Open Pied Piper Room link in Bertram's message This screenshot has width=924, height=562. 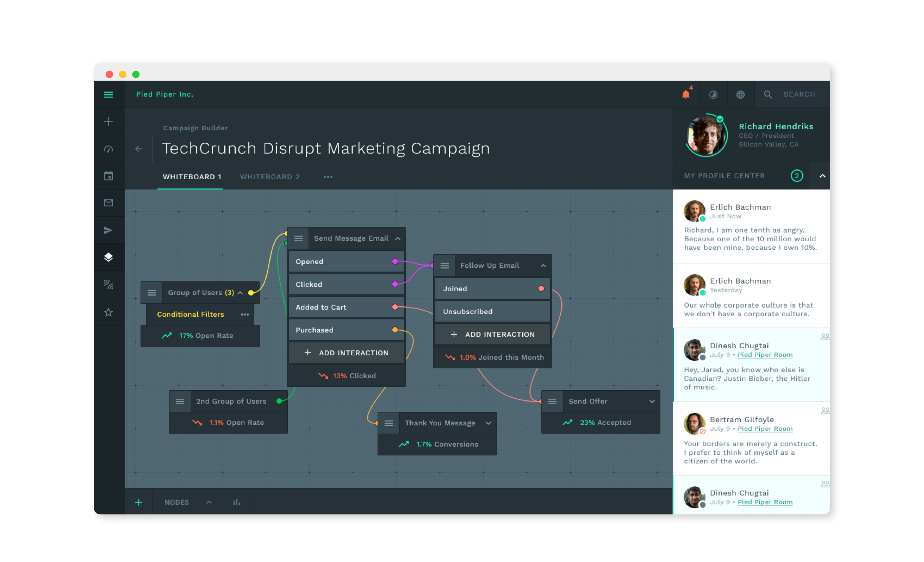pos(765,429)
